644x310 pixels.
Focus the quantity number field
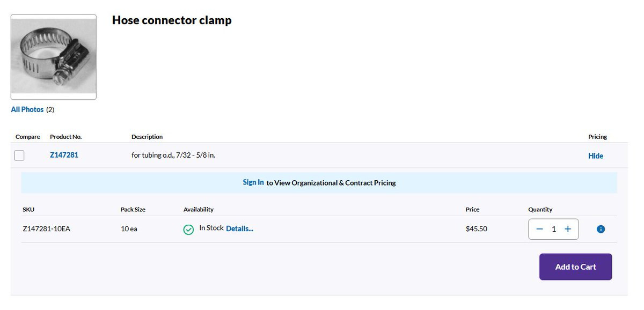[x=554, y=229]
